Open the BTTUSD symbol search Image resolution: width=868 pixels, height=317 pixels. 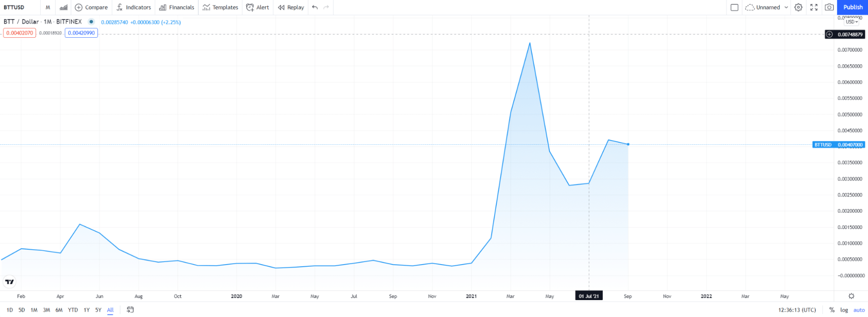pyautogui.click(x=14, y=7)
